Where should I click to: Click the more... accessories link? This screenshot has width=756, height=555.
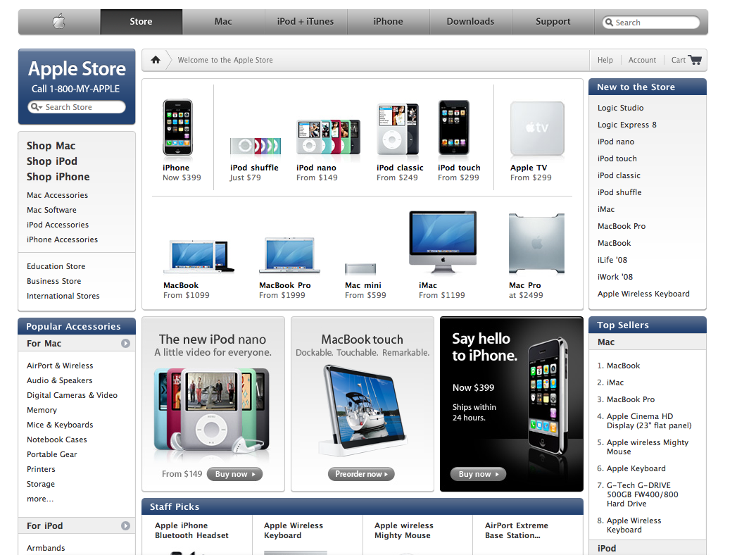click(x=40, y=499)
